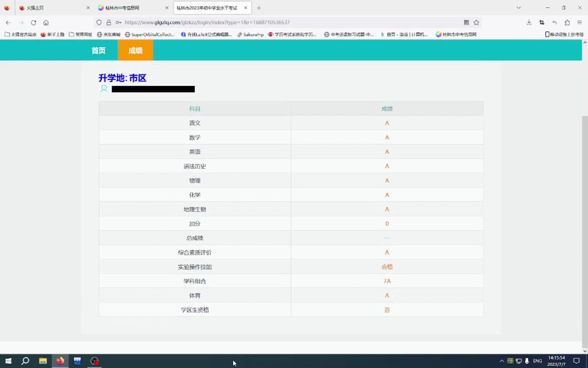Open a new tab with the plus button

(x=259, y=8)
